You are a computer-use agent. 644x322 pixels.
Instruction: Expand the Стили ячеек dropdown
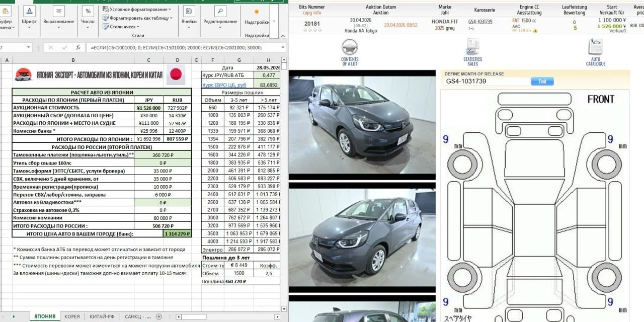tap(139, 26)
